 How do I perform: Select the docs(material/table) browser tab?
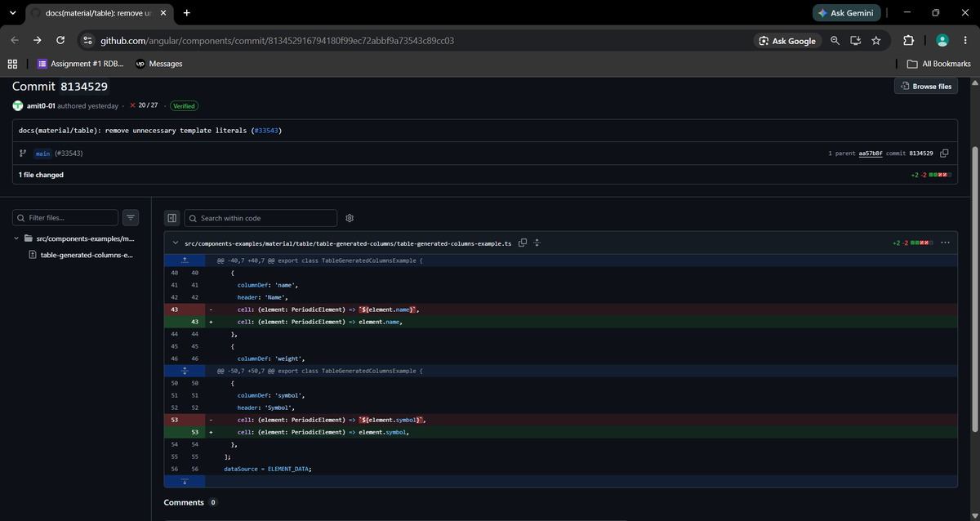coord(98,14)
